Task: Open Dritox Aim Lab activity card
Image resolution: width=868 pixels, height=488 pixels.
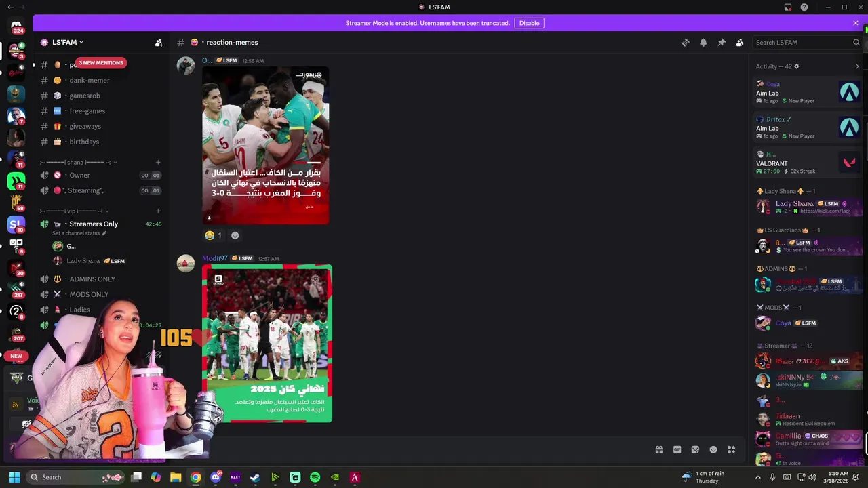Action: pos(808,127)
